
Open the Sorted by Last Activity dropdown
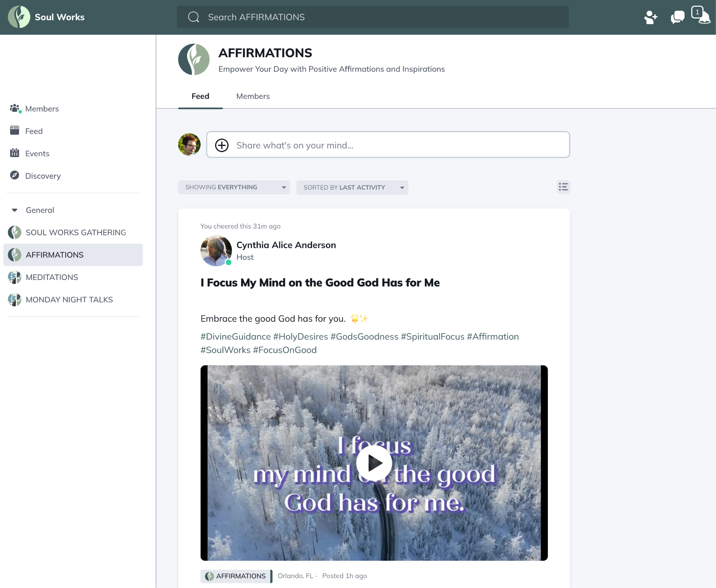[352, 187]
